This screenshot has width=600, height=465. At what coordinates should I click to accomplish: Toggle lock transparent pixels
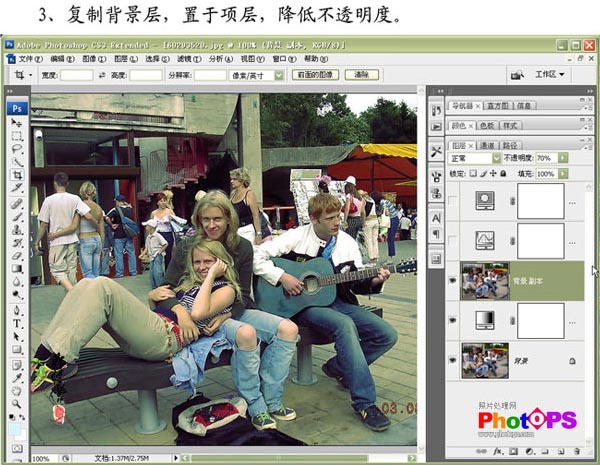click(473, 173)
